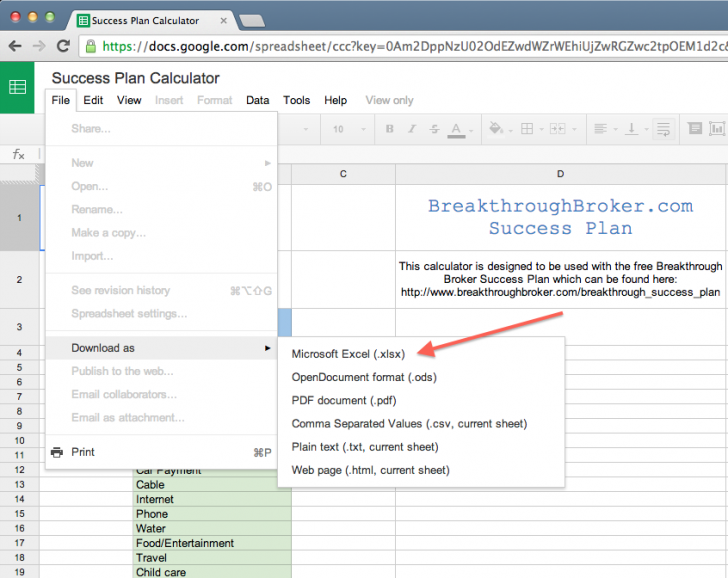Reload the page in the browser

coord(63,45)
